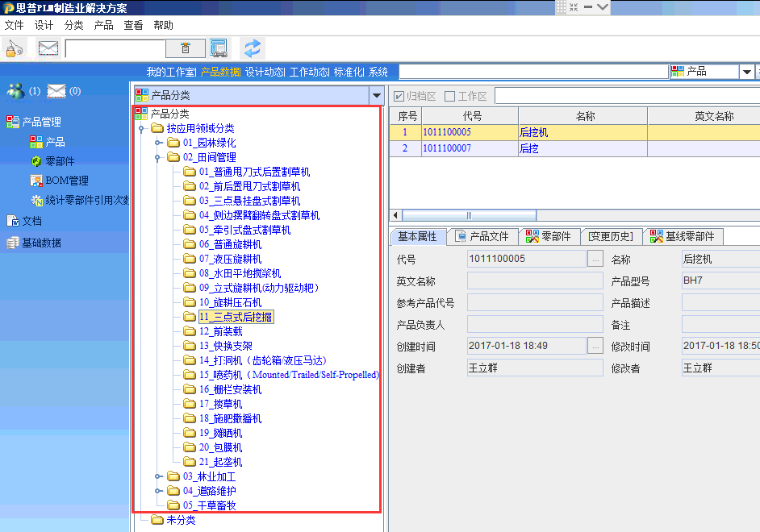Select folder 按应用领域分类
This screenshot has width=760, height=532.
(193, 128)
